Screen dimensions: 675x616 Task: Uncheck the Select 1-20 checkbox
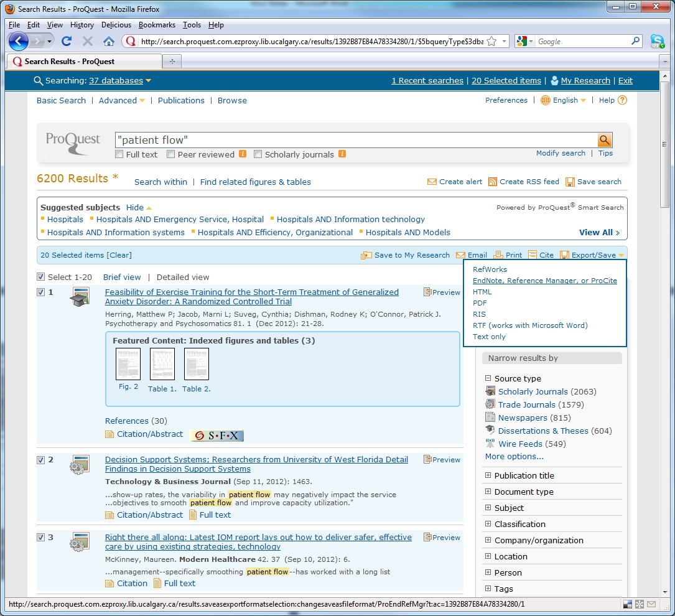[41, 277]
